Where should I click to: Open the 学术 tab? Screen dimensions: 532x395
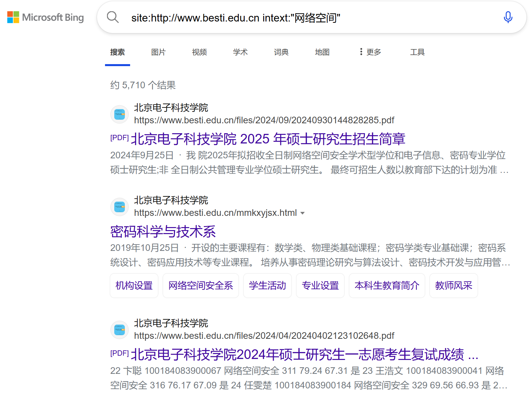[240, 52]
